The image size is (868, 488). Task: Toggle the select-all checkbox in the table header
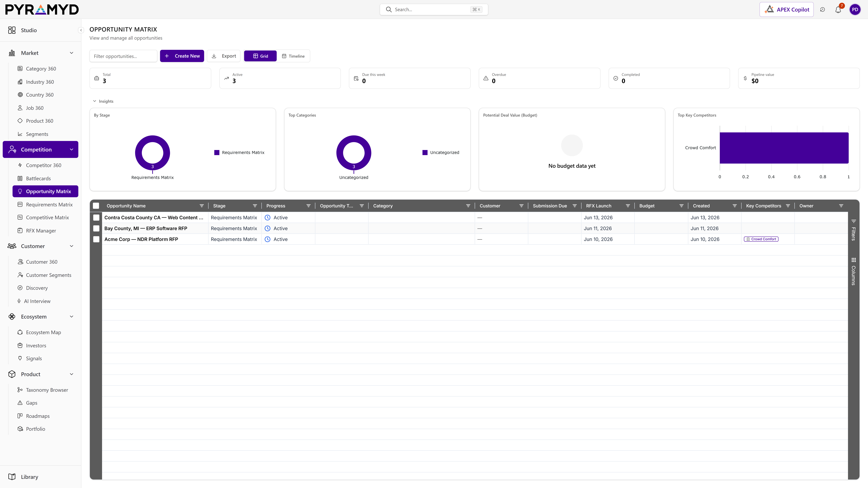(96, 206)
